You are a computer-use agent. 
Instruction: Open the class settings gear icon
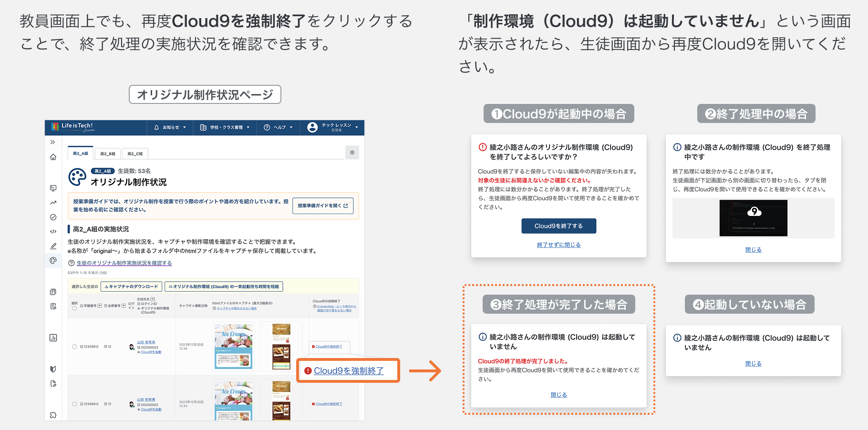tap(352, 153)
